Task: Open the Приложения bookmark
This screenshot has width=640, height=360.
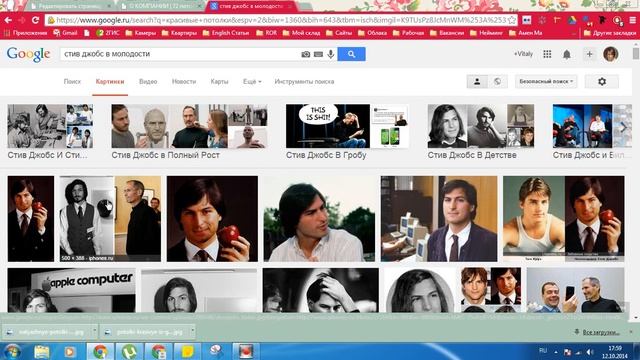Action: (x=25, y=33)
